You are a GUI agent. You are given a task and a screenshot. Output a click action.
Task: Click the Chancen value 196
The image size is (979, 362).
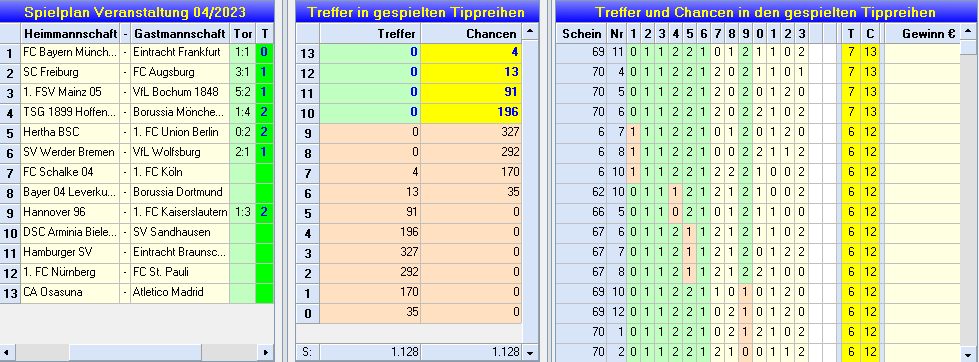(x=471, y=113)
